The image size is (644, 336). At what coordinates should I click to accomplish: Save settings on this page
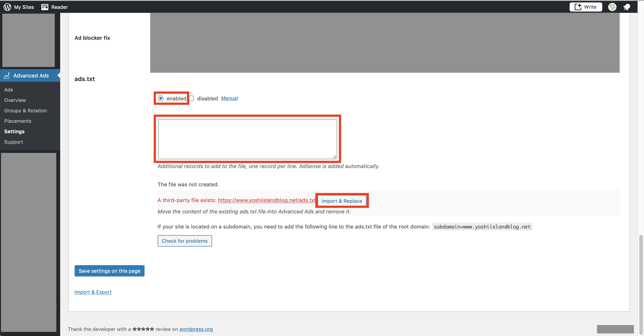point(109,271)
